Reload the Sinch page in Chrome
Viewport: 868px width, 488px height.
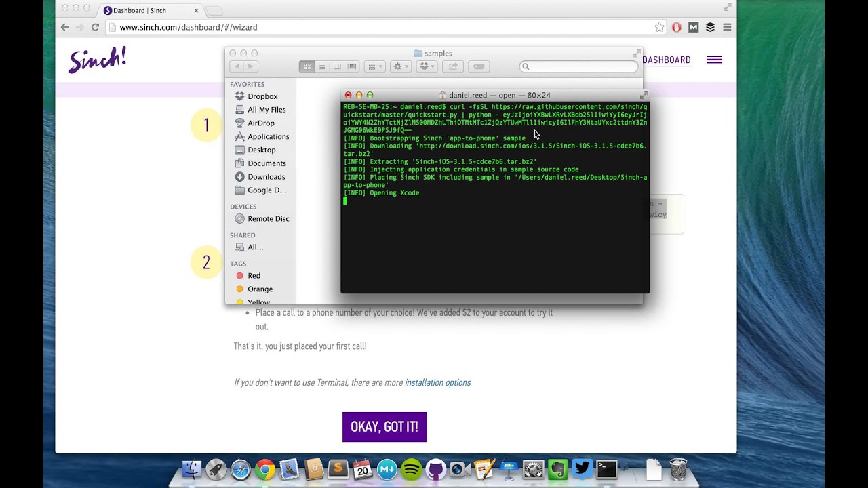click(x=95, y=27)
